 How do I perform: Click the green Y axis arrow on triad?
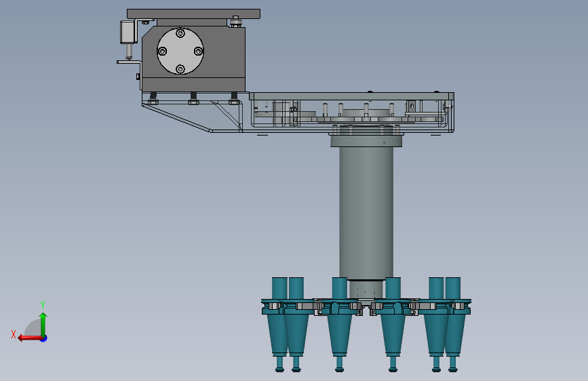43,324
